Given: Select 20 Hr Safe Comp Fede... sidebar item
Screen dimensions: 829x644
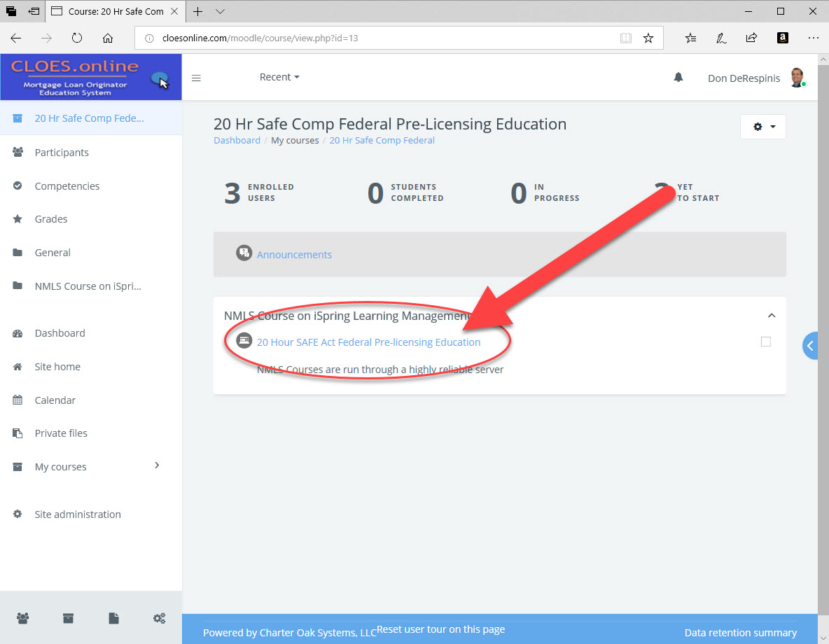Looking at the screenshot, I should 91,118.
